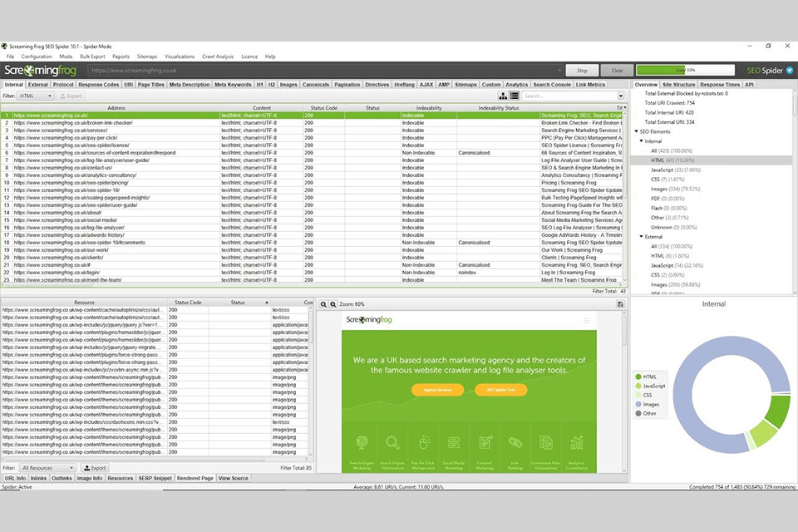Open the Bulk Export menu
Image resolution: width=798 pixels, height=532 pixels.
[x=92, y=57]
